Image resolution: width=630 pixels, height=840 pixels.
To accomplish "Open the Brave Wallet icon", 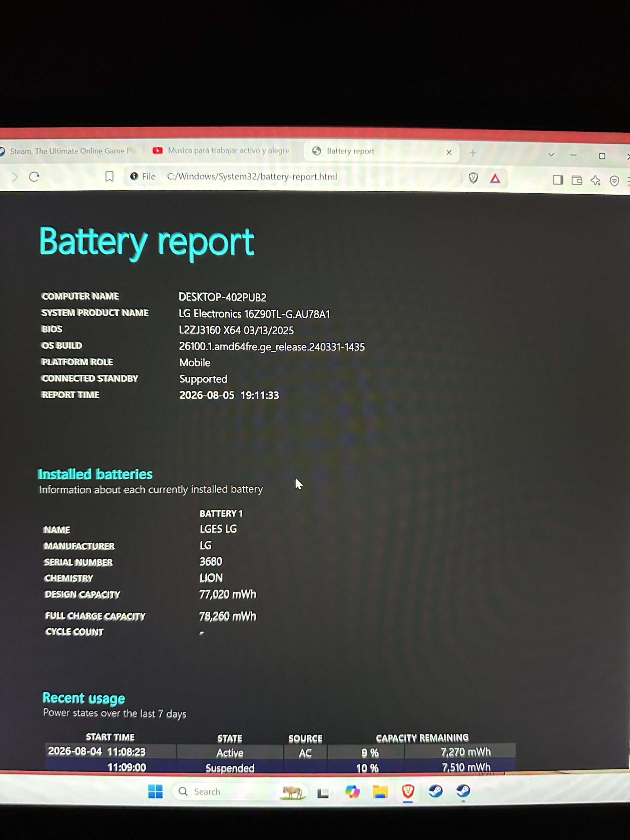I will [577, 180].
